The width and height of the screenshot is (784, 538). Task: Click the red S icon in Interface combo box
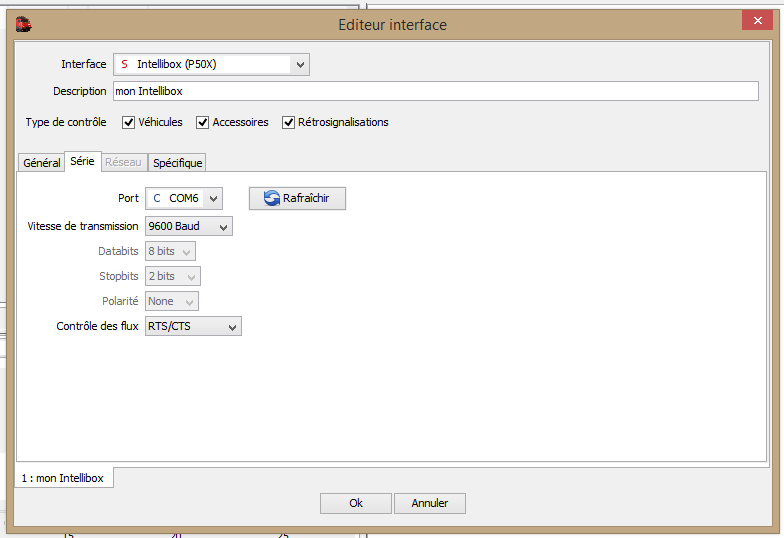(x=124, y=64)
